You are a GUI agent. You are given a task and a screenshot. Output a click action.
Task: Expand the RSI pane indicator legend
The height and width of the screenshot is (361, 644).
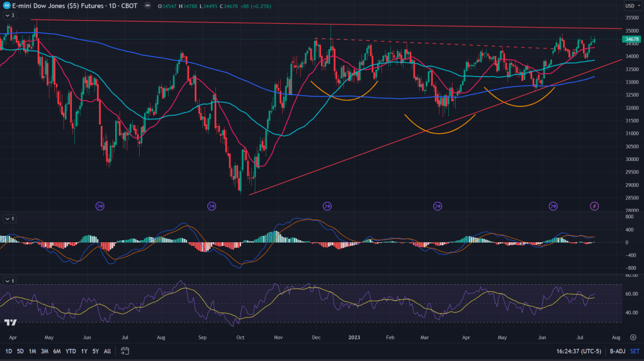click(9, 280)
